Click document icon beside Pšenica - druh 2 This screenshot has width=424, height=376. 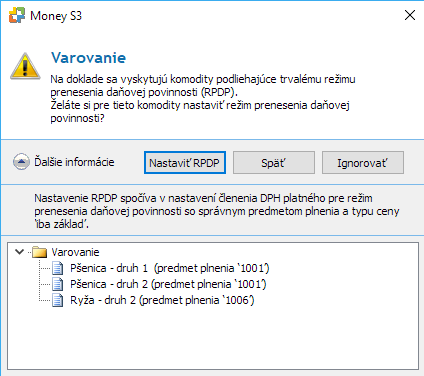58,284
